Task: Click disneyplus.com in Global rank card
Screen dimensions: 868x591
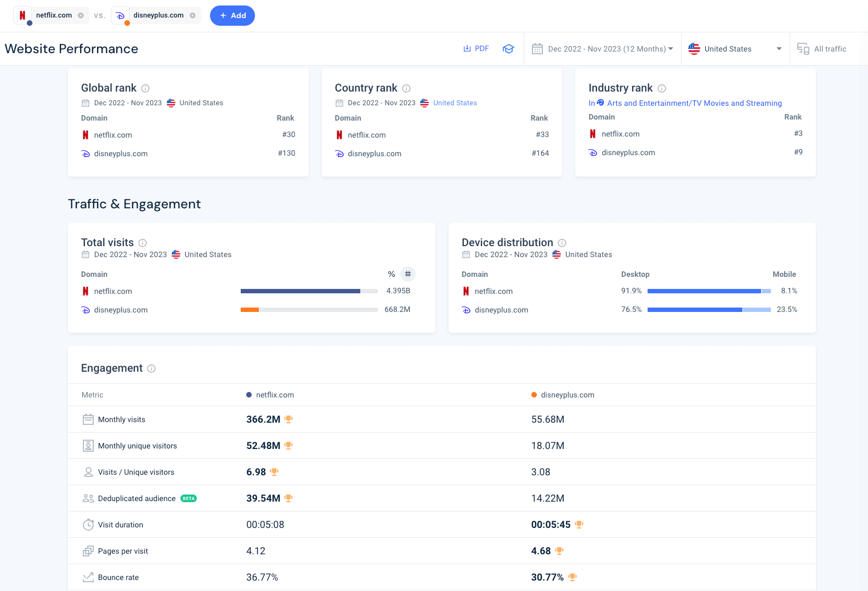Action: click(x=121, y=154)
